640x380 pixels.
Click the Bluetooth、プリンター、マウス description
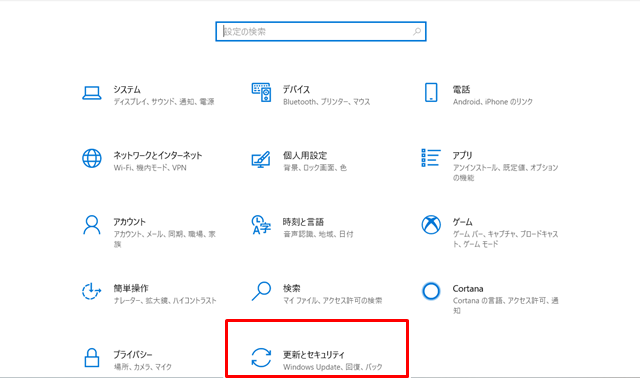coord(327,102)
